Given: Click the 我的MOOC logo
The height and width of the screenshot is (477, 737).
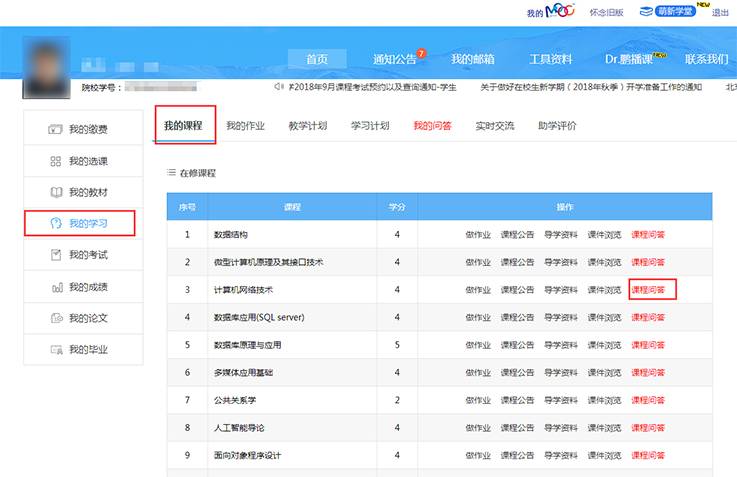Looking at the screenshot, I should (551, 11).
